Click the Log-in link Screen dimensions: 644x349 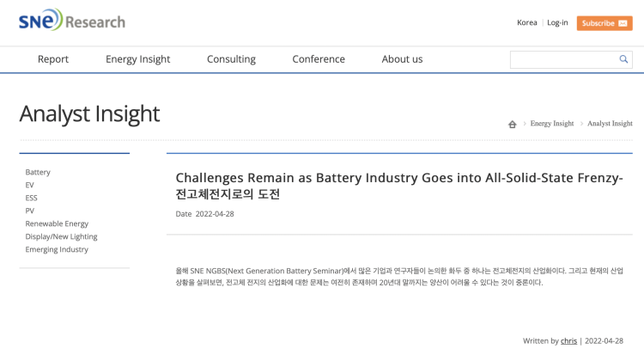[x=557, y=22]
